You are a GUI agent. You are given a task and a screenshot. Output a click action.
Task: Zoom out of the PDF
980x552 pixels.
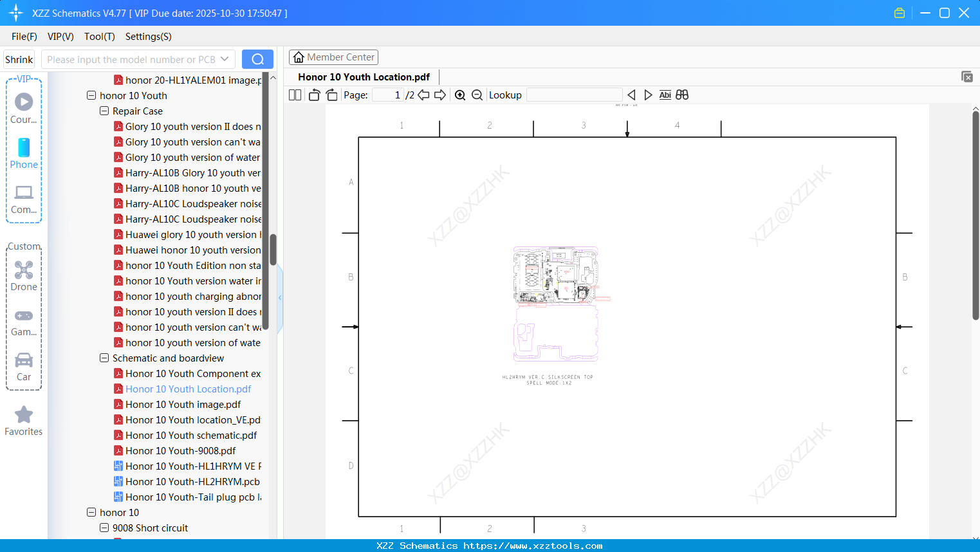477,95
